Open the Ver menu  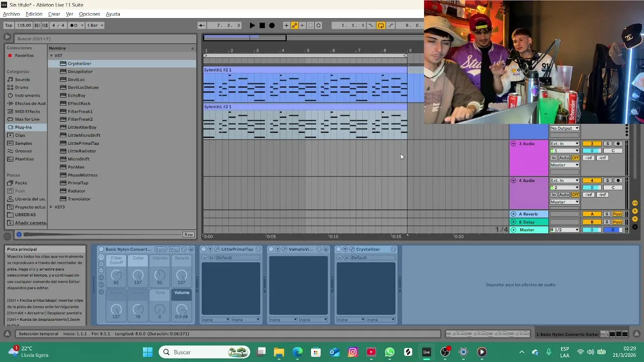69,14
